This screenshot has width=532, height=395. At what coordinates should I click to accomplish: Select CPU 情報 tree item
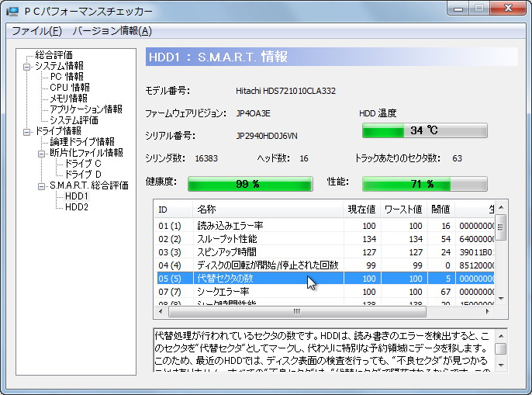[x=70, y=88]
